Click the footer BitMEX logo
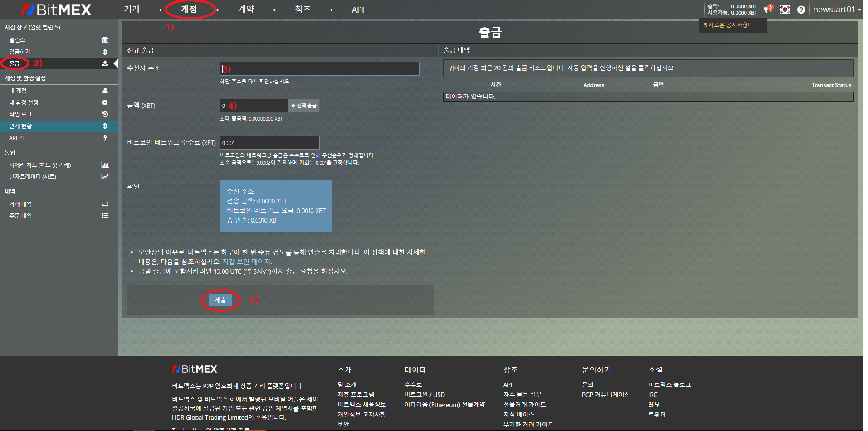868x431 pixels. click(x=195, y=369)
